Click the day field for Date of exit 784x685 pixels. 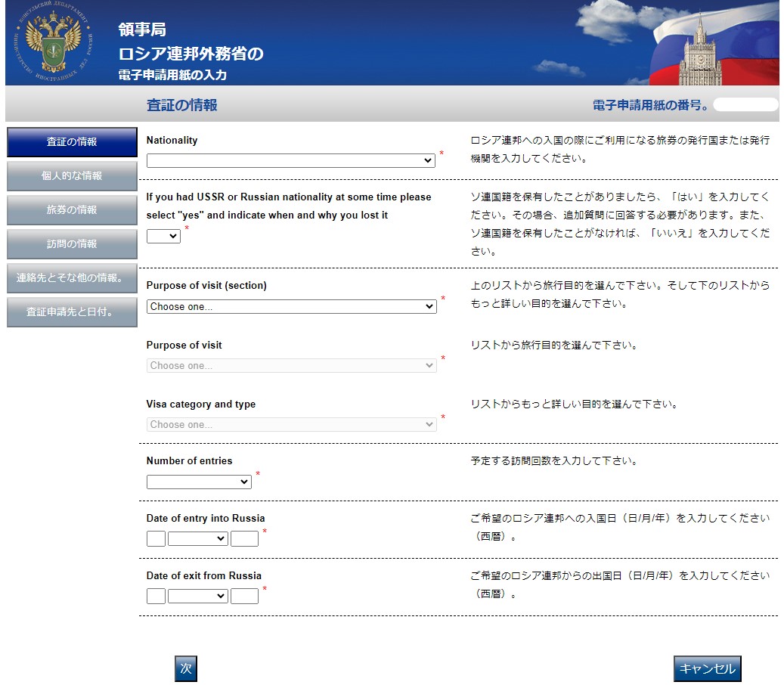[x=156, y=596]
